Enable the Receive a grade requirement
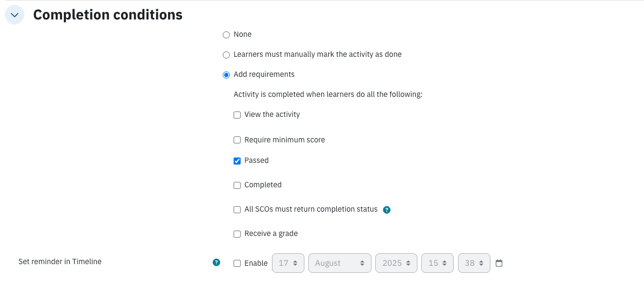644x282 pixels. (237, 234)
